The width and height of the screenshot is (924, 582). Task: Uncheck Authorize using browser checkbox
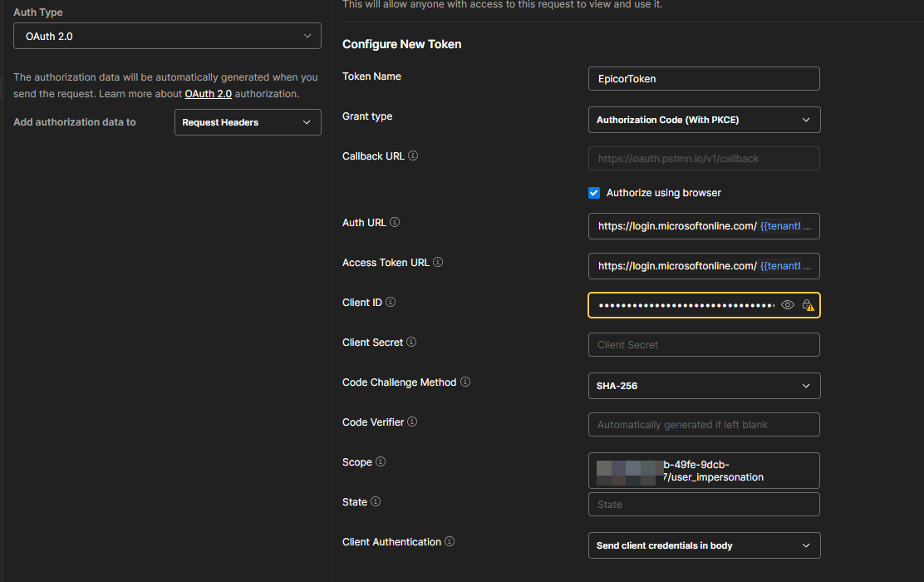coord(594,193)
